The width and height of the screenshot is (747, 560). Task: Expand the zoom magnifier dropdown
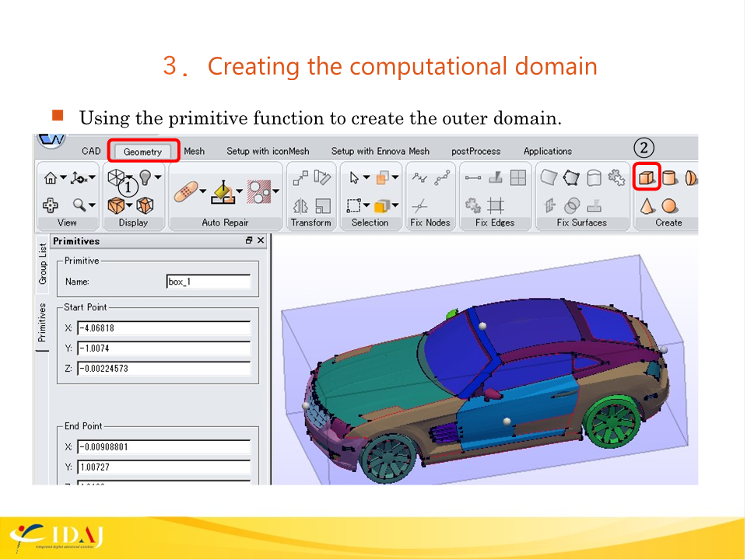point(92,205)
